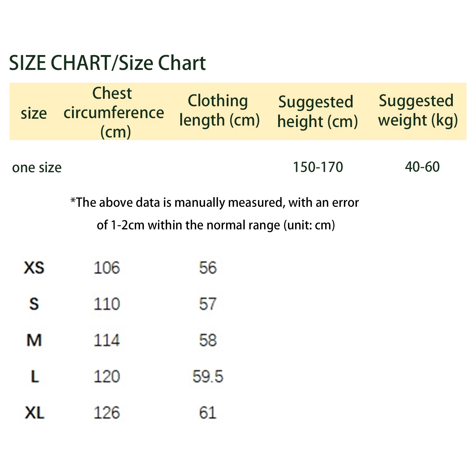Select the Clothing length column header
The height and width of the screenshot is (476, 476).
click(219, 111)
